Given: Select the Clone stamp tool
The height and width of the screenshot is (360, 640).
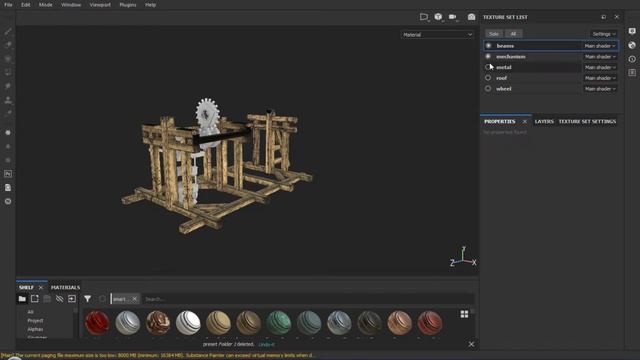Looking at the screenshot, I should click(x=8, y=100).
